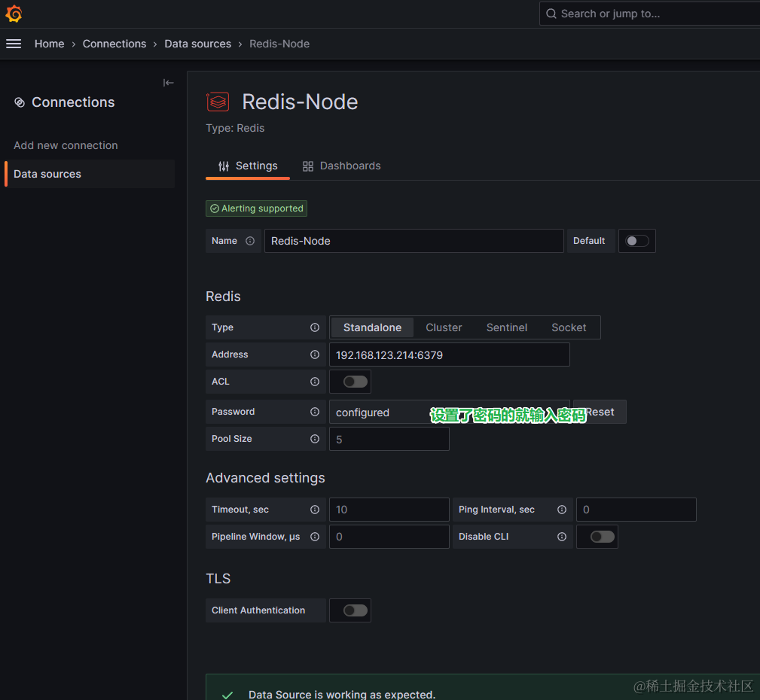The width and height of the screenshot is (760, 700).
Task: Click the TLS section heading
Action: [218, 578]
